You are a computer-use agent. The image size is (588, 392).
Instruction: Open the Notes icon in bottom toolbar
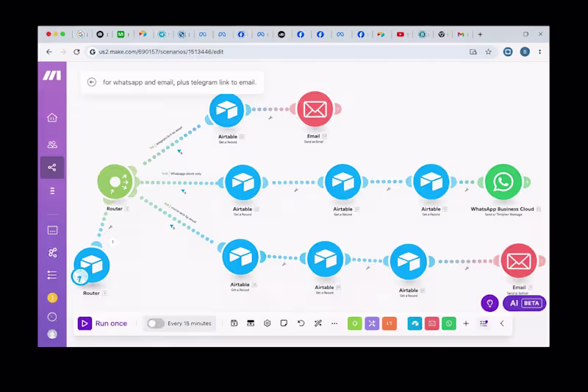coord(284,323)
